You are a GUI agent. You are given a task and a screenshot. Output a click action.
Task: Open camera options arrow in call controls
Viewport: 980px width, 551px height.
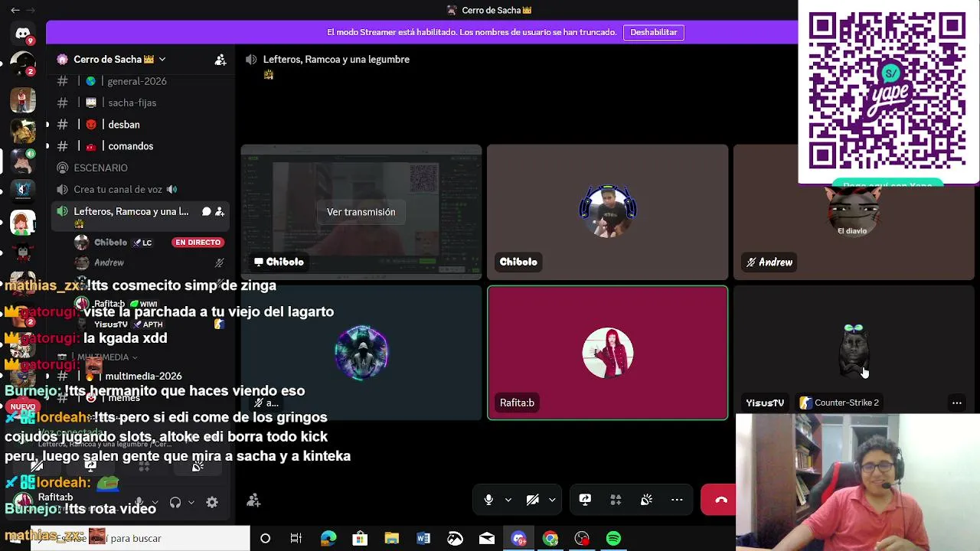click(x=552, y=500)
